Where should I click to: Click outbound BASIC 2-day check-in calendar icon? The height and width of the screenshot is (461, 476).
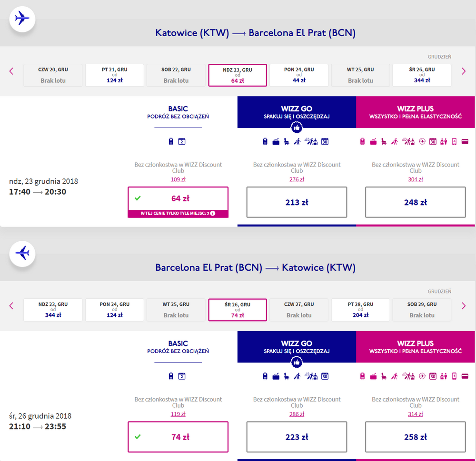pyautogui.click(x=181, y=141)
